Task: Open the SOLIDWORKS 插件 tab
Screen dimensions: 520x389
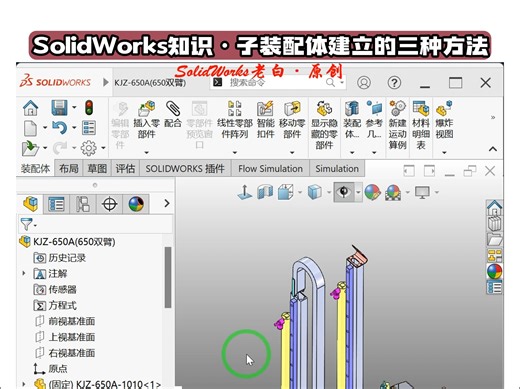Action: tap(185, 169)
